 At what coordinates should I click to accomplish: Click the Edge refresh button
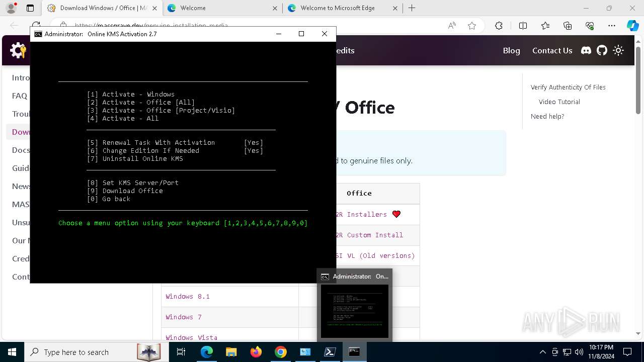[36, 25]
